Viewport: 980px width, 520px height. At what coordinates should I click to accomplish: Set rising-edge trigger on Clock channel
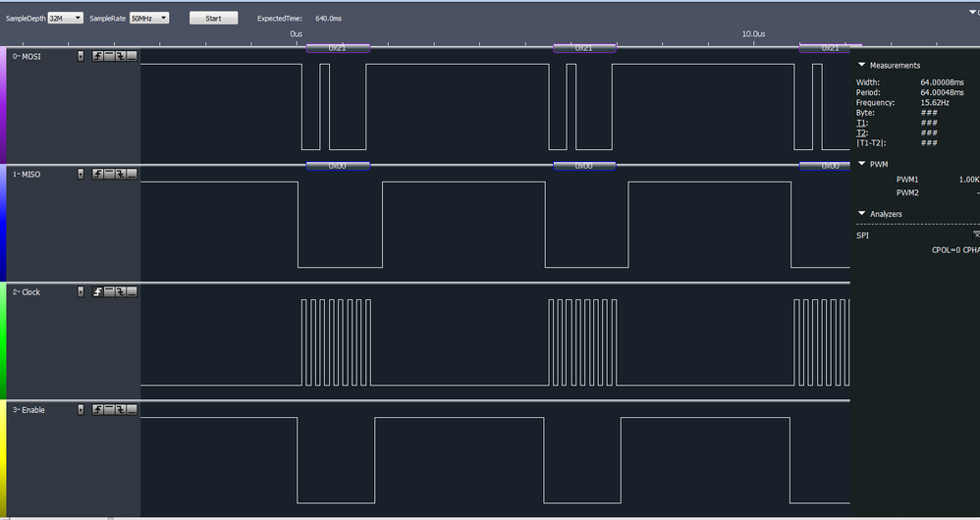pos(97,292)
